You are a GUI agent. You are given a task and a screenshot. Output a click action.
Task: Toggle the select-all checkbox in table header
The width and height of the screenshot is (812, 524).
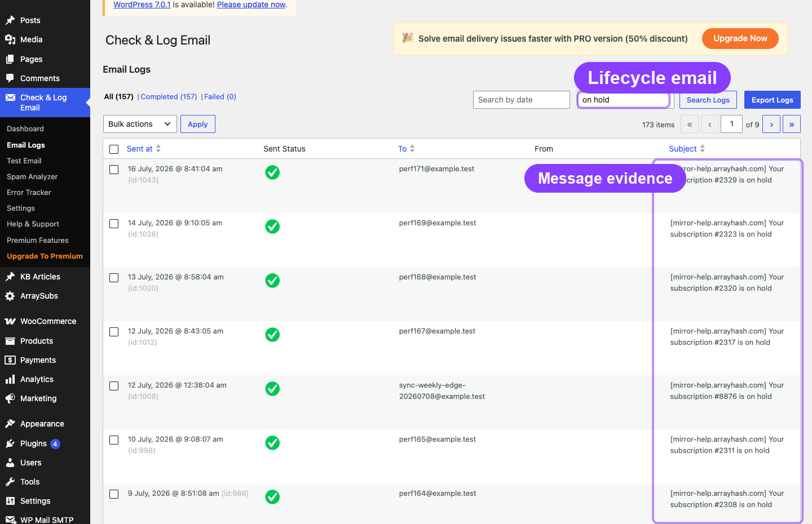pyautogui.click(x=114, y=149)
